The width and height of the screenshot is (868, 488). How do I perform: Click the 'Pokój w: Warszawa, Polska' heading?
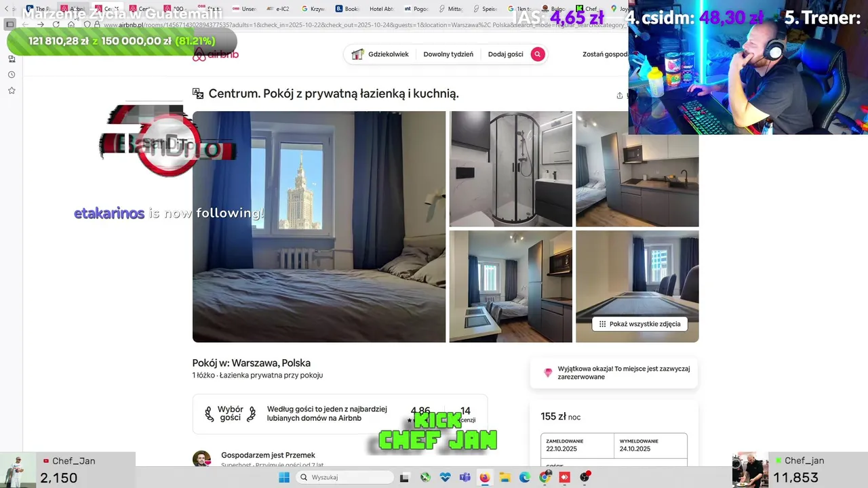(252, 363)
